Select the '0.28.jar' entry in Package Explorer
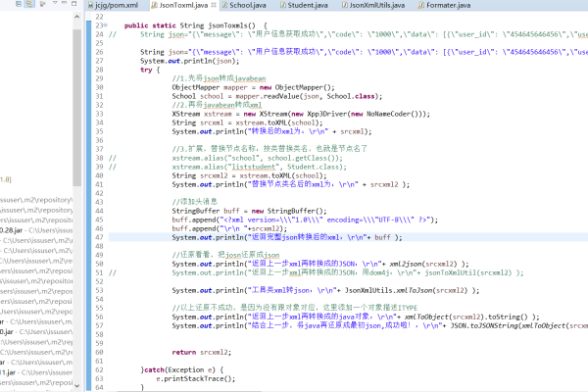The height and width of the screenshot is (392, 588). 36,230
